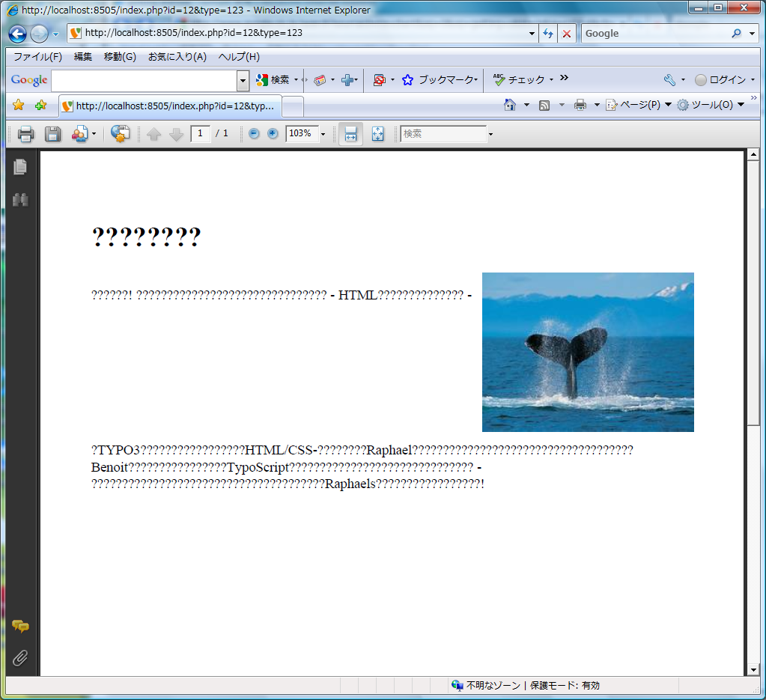Click the PDF previous page up arrow
The image size is (766, 700).
point(154,134)
